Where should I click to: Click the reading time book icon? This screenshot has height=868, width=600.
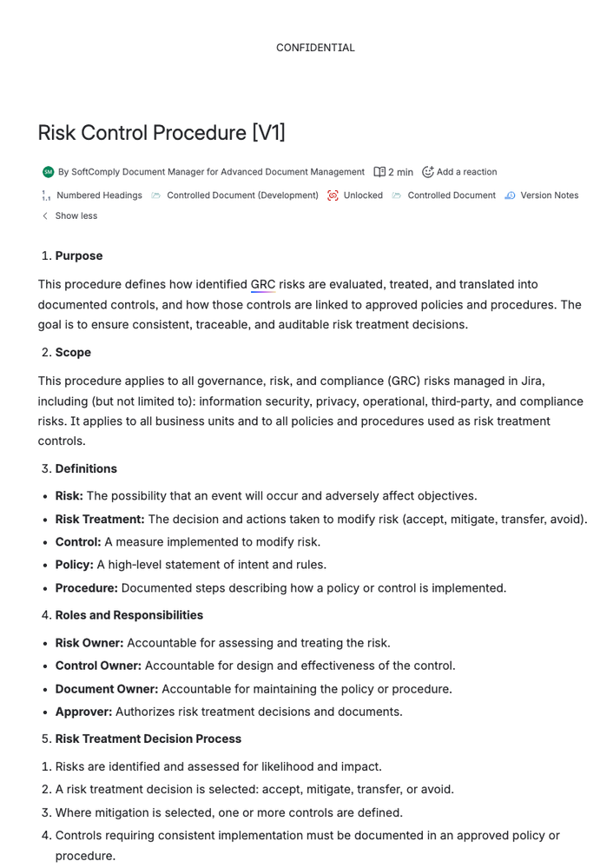379,171
